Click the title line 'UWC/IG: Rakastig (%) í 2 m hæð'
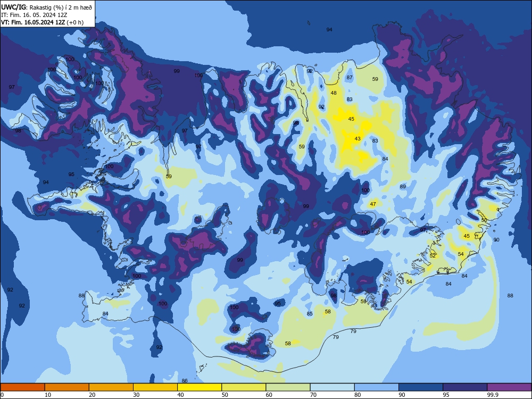The image size is (532, 399). [46, 7]
